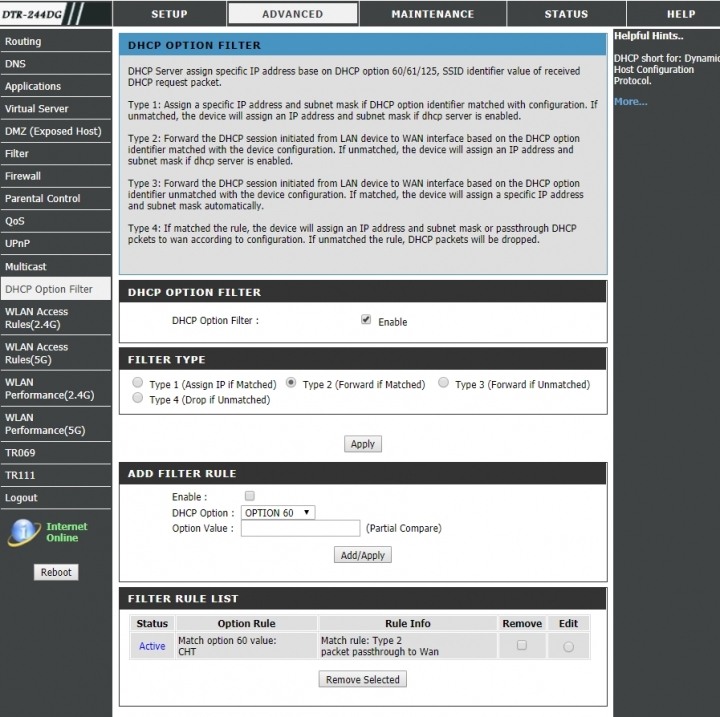Open WLAN Access Rules(5G)

coord(56,353)
